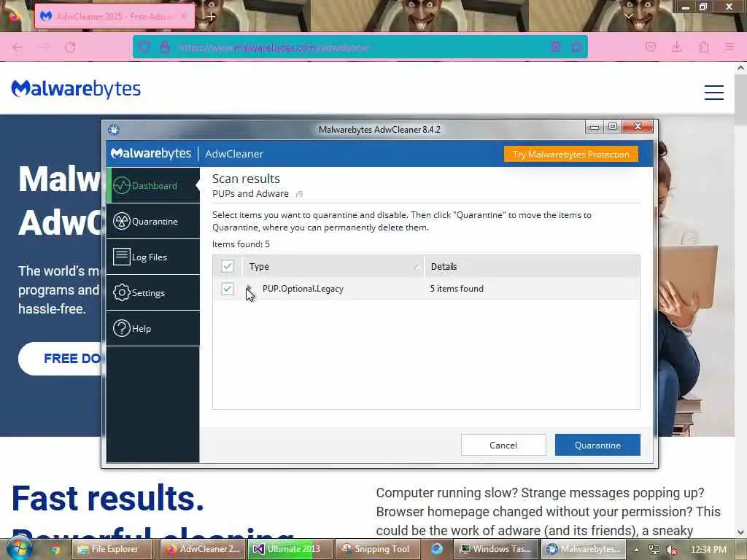Screen dimensions: 747x560
Task: Open the Firefox downloads panel
Action: (676, 47)
